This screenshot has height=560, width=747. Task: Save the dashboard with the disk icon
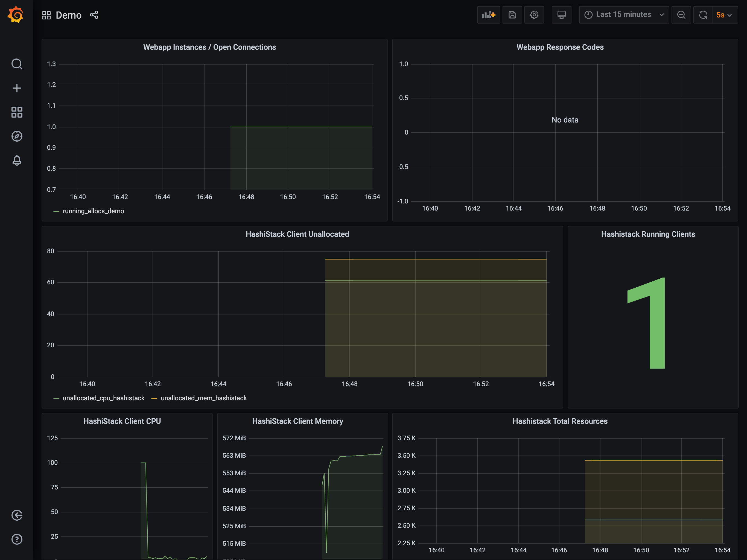point(512,15)
